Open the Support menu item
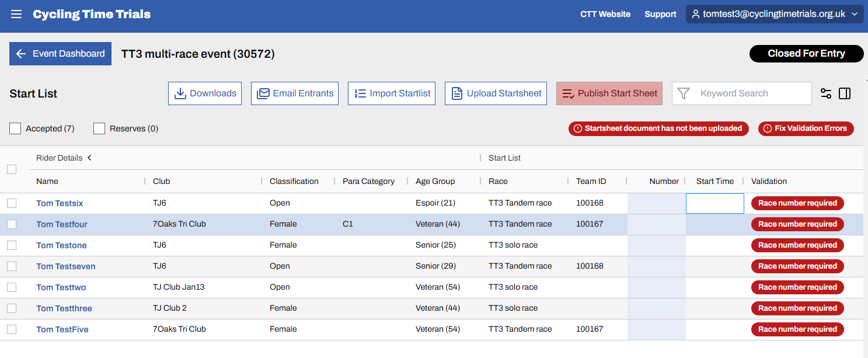 (x=660, y=14)
